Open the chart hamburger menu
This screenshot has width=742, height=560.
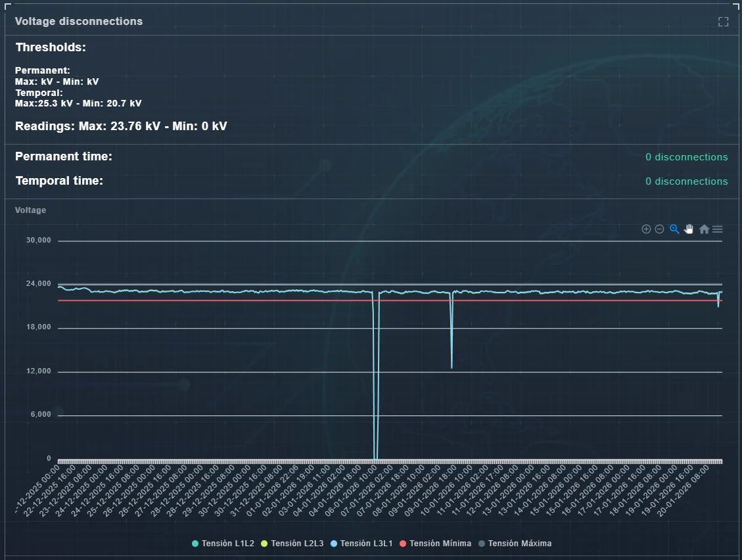(x=718, y=229)
